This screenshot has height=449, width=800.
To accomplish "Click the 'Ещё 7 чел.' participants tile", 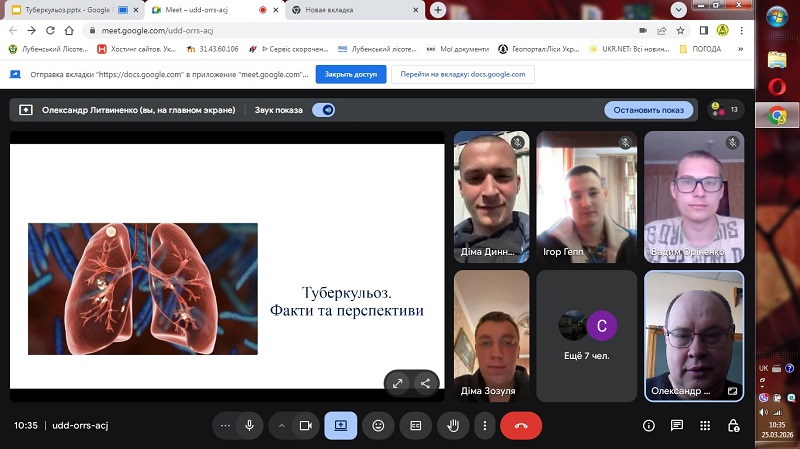I will pos(586,335).
